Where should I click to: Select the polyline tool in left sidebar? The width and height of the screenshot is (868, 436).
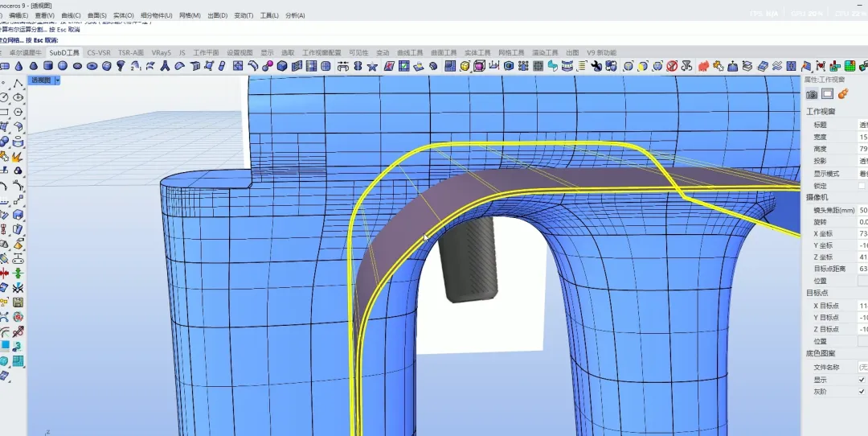click(x=18, y=83)
